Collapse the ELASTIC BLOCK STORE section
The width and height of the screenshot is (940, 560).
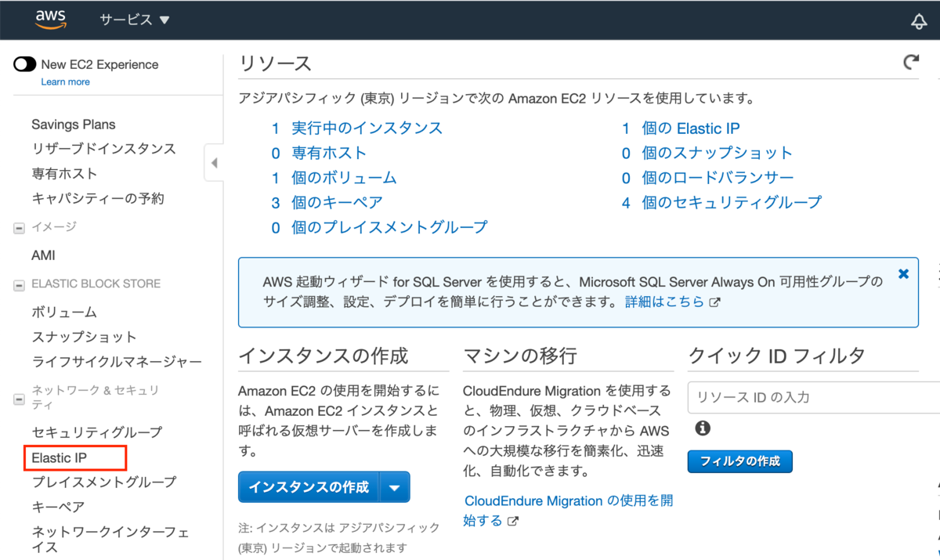19,285
